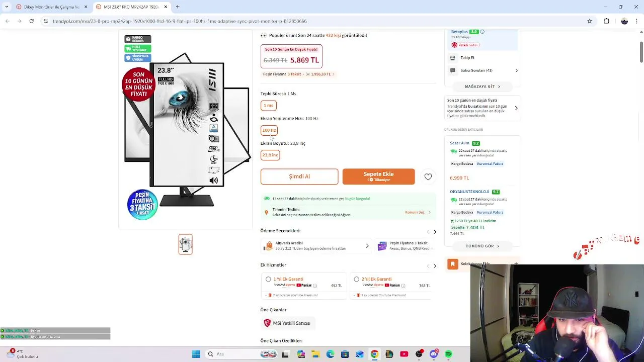The height and width of the screenshot is (362, 644).
Task: Next arrow in Ödeme Seçenekleri carousel
Action: click(x=435, y=232)
